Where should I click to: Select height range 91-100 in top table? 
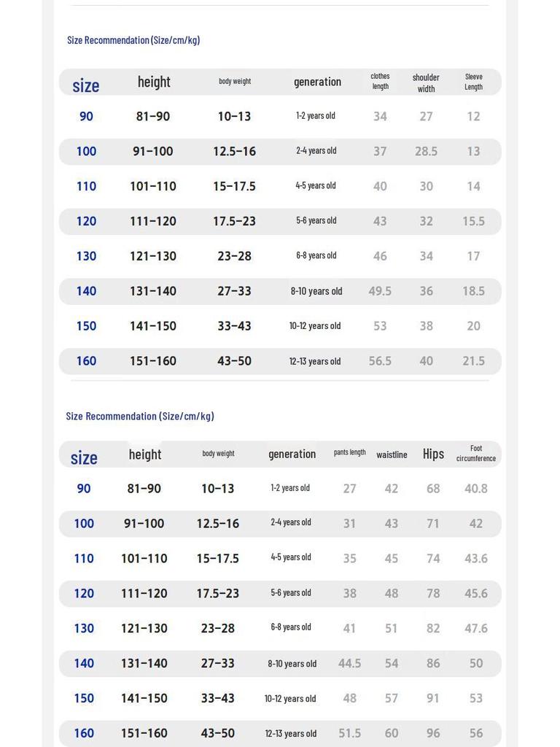tap(153, 152)
